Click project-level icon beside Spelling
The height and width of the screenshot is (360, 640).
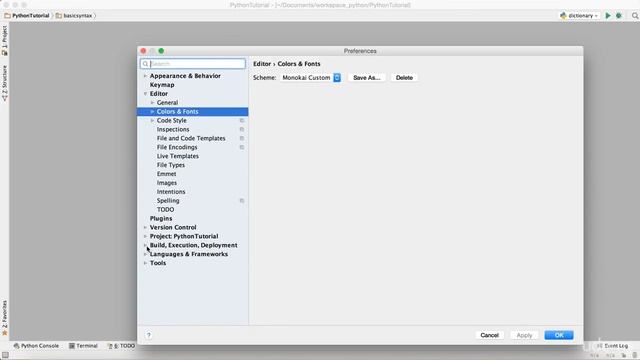pos(242,201)
